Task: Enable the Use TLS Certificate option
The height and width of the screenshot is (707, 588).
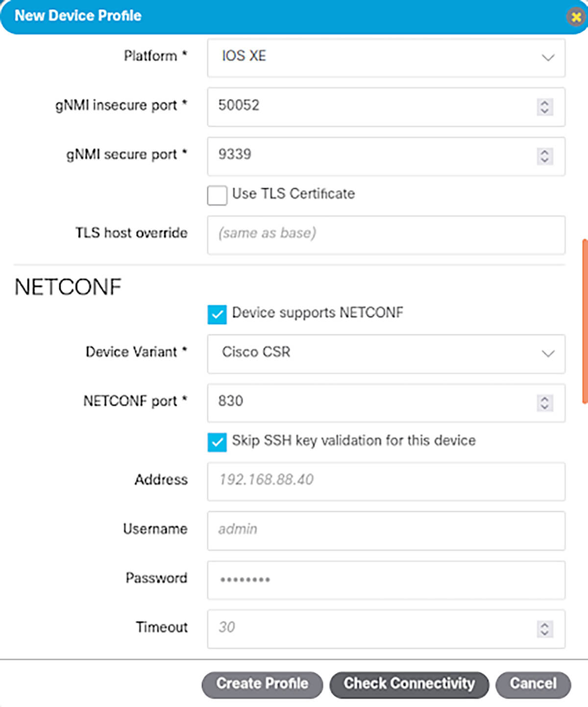Action: tap(217, 196)
